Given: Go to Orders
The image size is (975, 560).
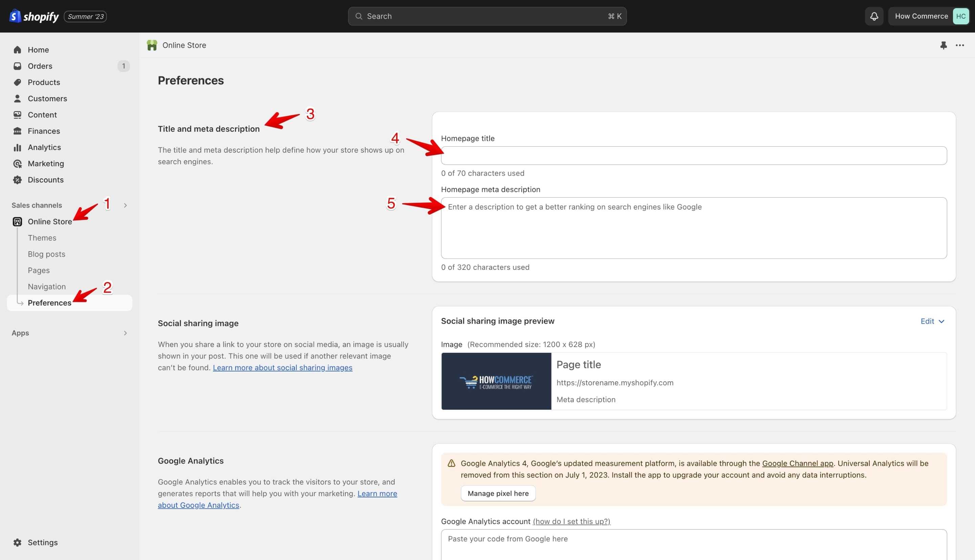Looking at the screenshot, I should pyautogui.click(x=70, y=66).
